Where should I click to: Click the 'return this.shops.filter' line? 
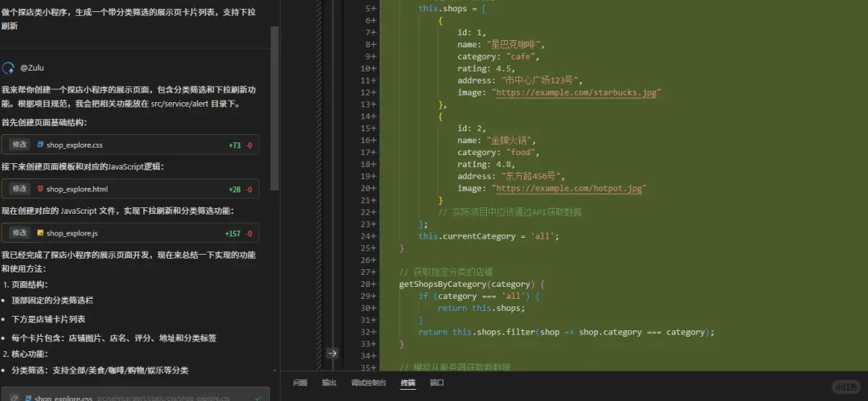567,333
